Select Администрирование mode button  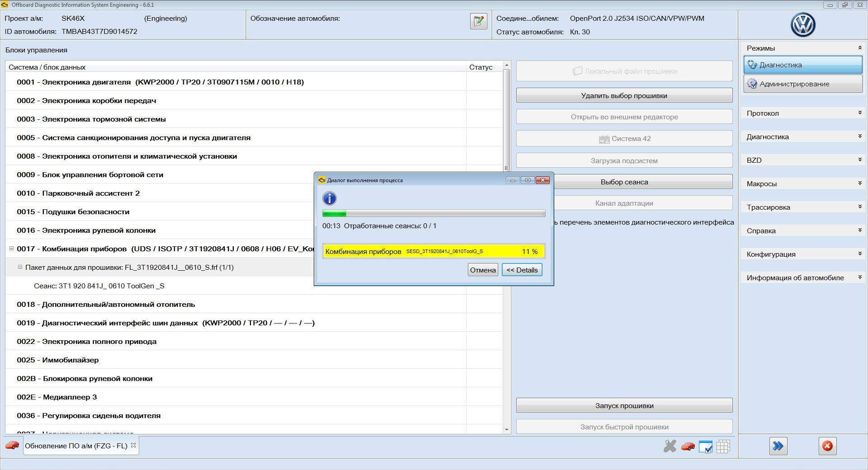coord(803,84)
